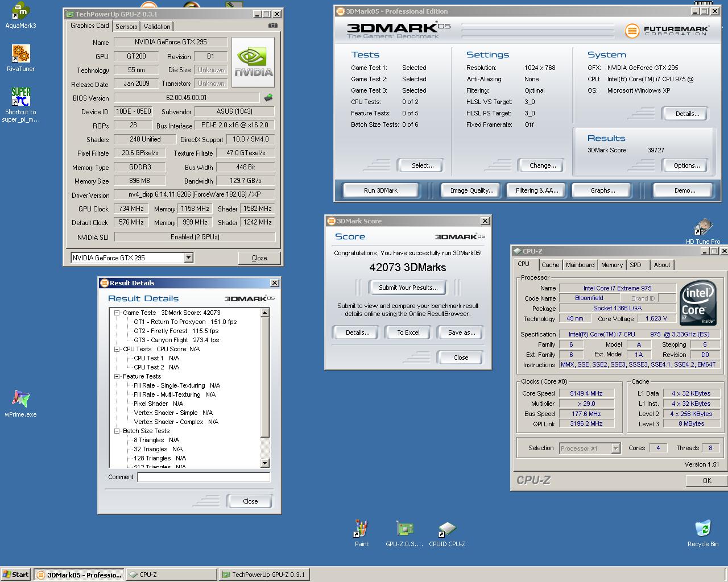The width and height of the screenshot is (728, 582).
Task: Collapse the Feature Tests tree node
Action: [117, 376]
